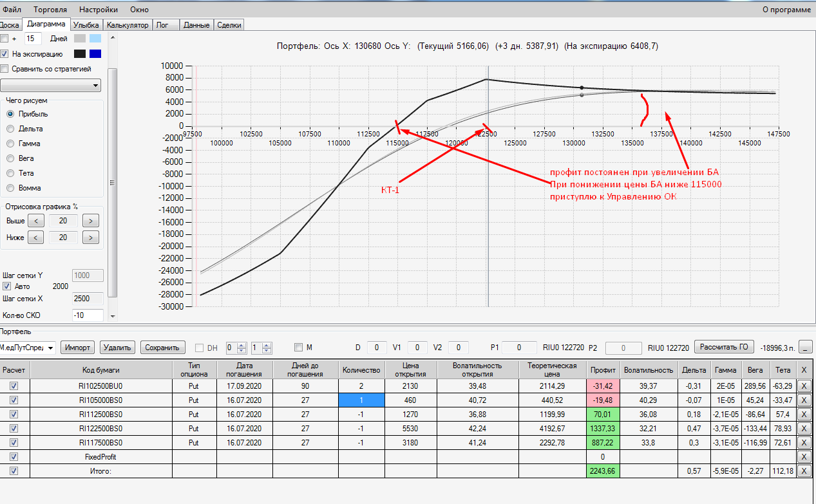Viewport: 816px width, 504px height.
Task: Open the portfolio name dropdown
Action: (28, 348)
